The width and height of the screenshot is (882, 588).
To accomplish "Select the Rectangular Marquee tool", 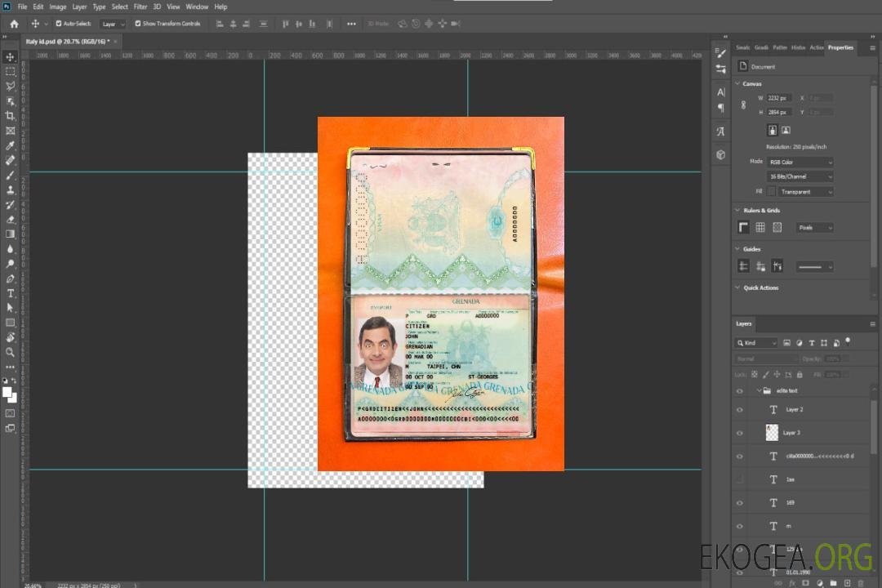I will pos(10,71).
